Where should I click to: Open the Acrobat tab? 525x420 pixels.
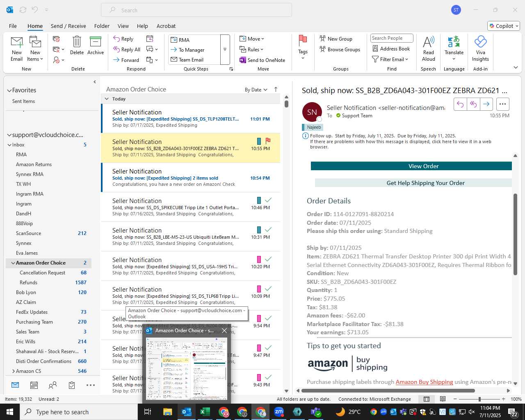166,26
